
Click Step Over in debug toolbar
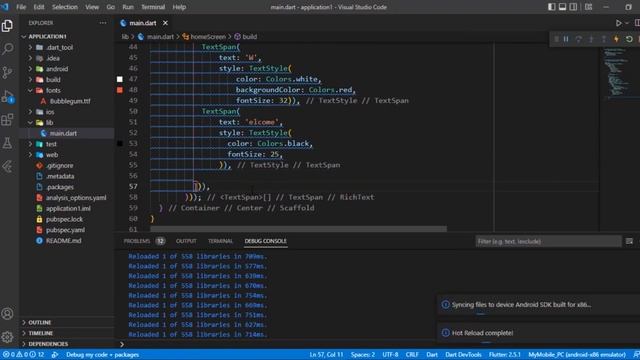(x=578, y=39)
